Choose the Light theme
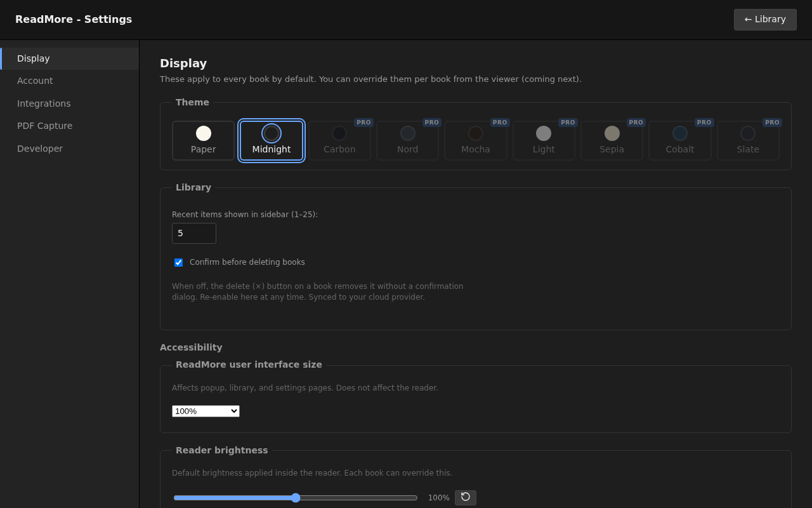 click(544, 141)
